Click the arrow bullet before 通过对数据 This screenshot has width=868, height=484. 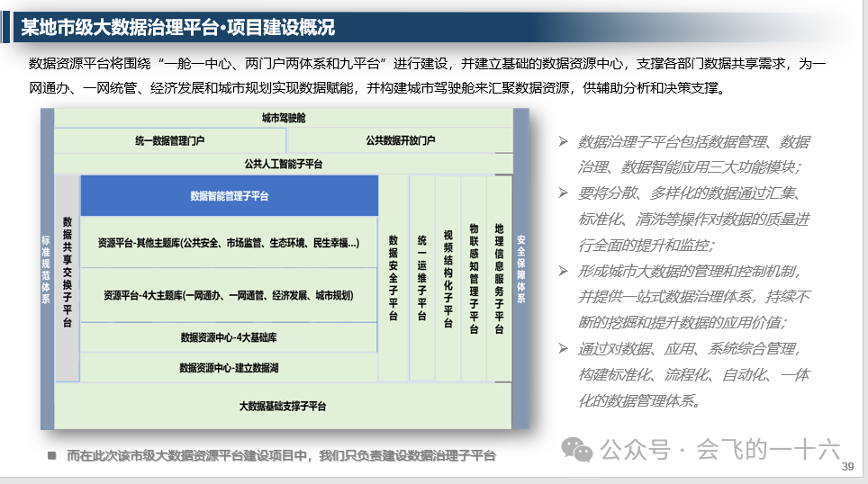[563, 348]
